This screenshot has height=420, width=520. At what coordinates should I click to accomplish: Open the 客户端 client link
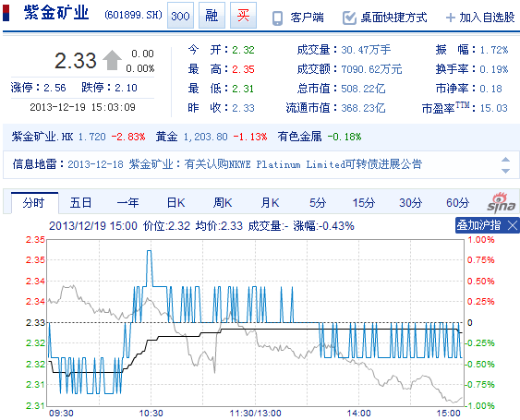tap(307, 18)
